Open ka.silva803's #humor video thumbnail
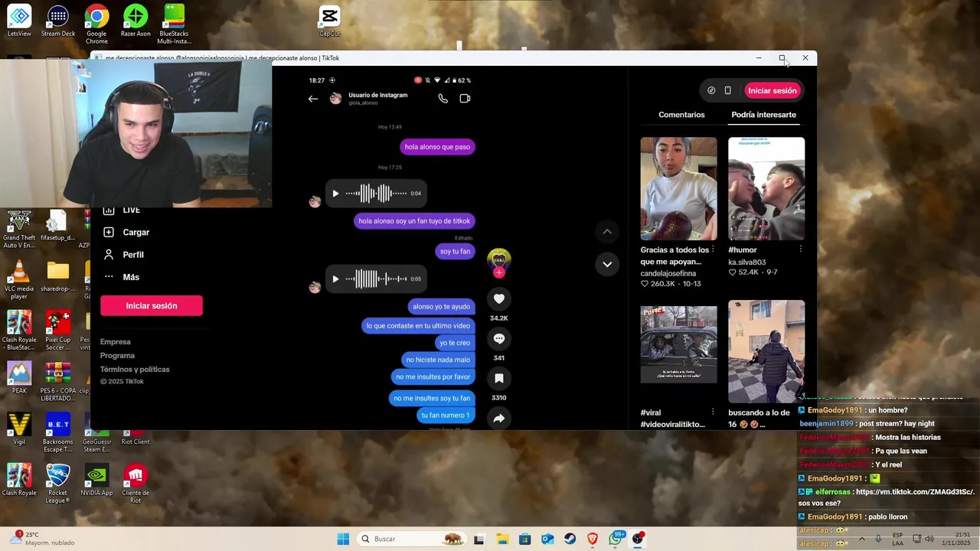980x551 pixels. coord(766,188)
